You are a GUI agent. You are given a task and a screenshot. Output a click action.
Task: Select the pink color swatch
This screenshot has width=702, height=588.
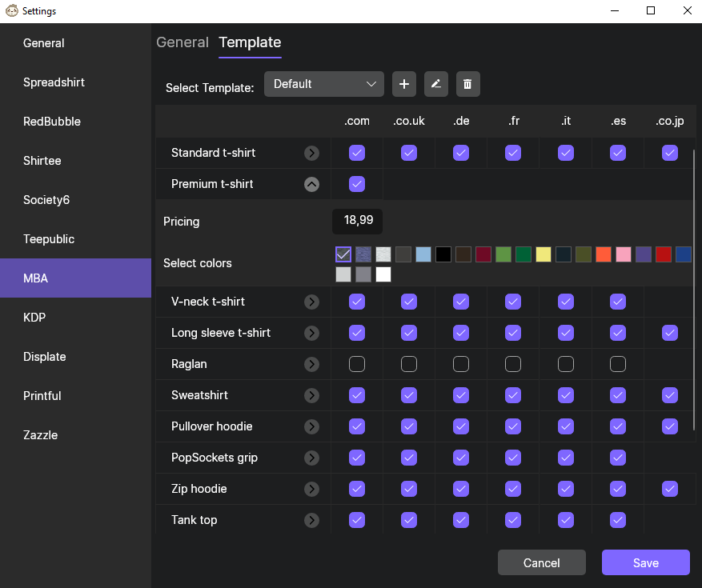click(624, 254)
